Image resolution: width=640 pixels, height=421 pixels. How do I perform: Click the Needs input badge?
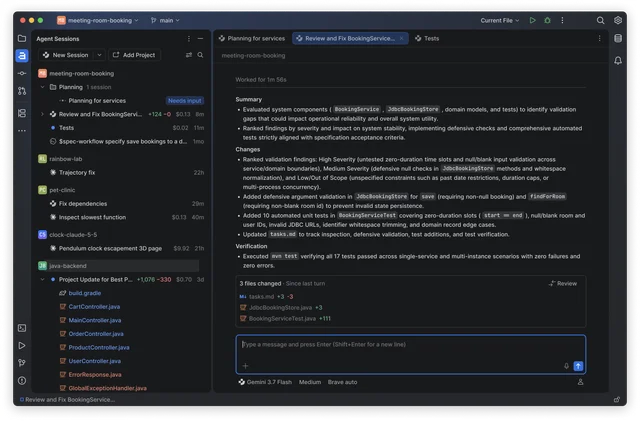click(185, 100)
